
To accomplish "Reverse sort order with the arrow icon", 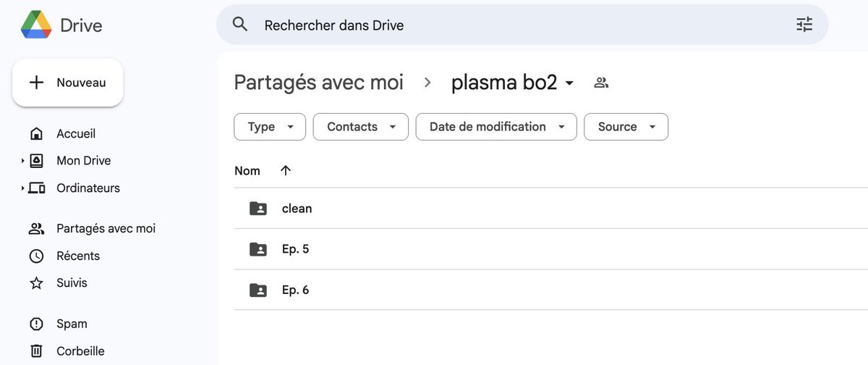I will tap(286, 170).
